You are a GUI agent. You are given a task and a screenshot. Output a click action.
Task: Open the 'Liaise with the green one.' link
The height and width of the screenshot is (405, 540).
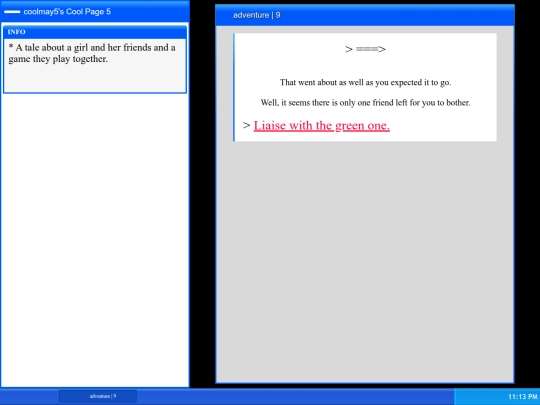pos(322,126)
